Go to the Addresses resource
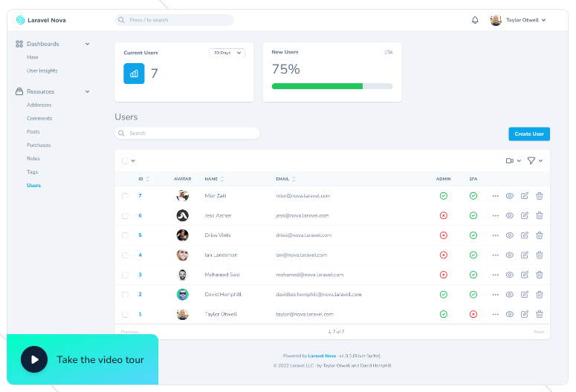Viewport: 576px width, 392px height. [39, 105]
